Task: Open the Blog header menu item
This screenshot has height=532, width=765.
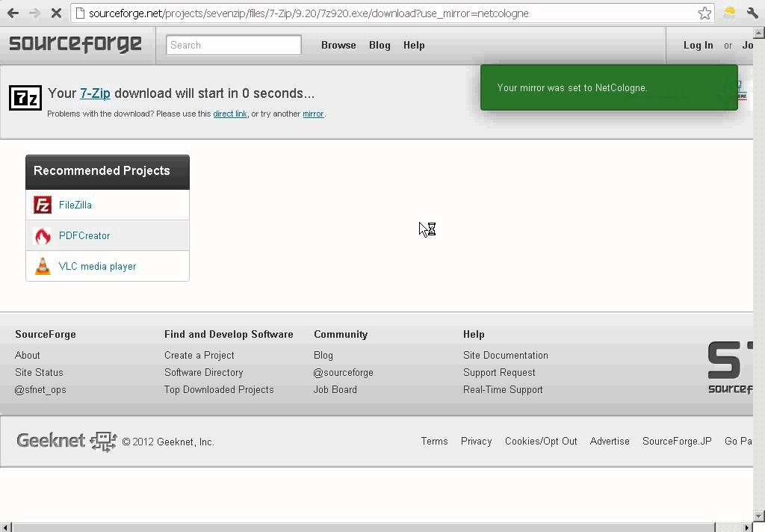Action: (380, 45)
